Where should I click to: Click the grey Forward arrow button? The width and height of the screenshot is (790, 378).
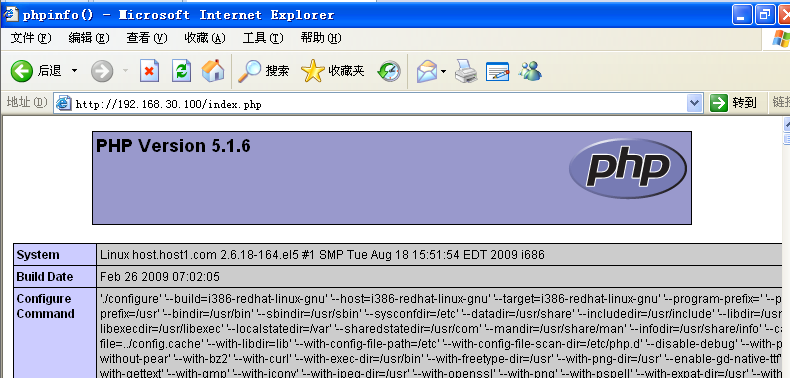(102, 71)
